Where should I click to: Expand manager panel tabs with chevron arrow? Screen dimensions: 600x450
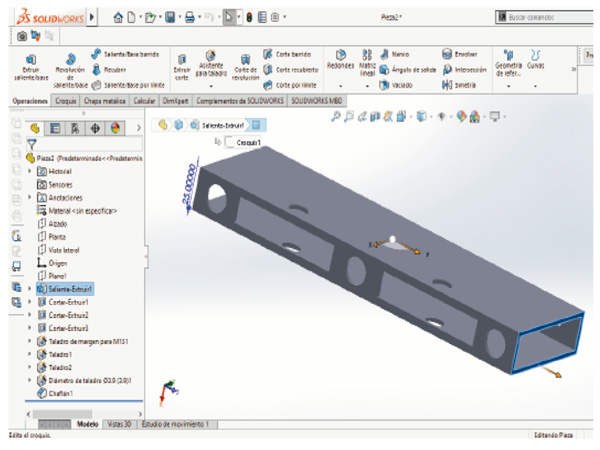click(x=139, y=128)
